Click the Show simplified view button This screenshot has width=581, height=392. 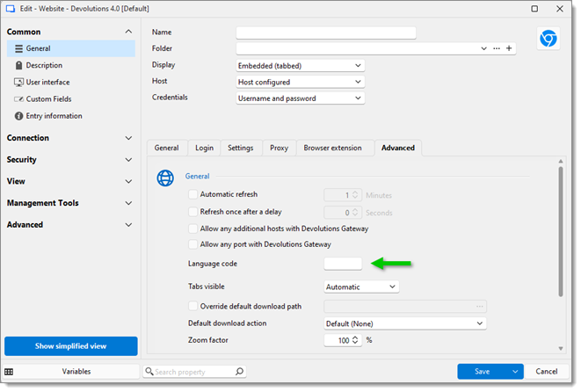[x=71, y=346]
